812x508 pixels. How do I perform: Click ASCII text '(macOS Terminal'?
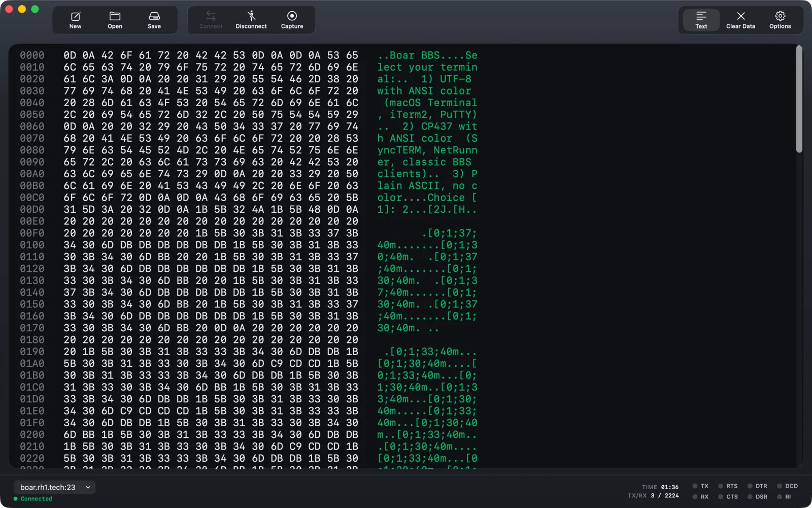[430, 103]
